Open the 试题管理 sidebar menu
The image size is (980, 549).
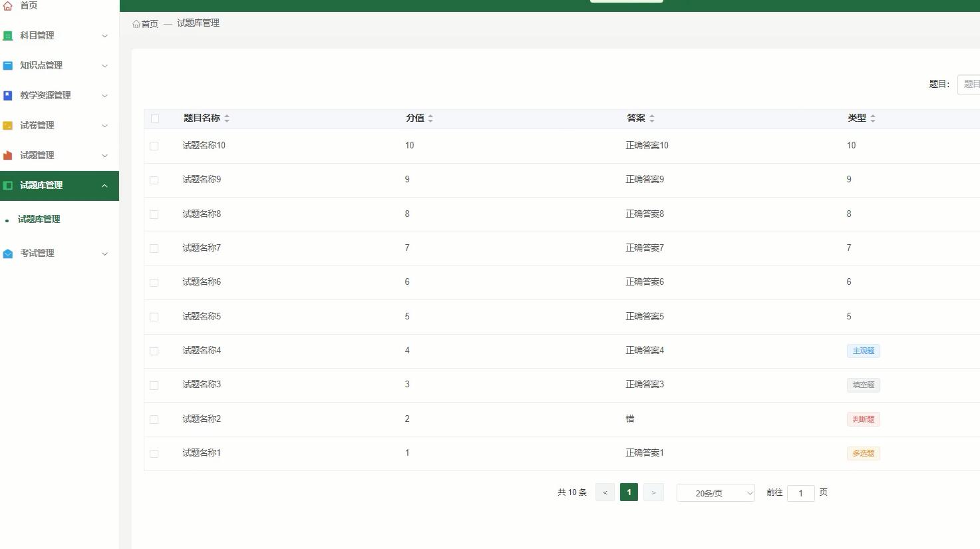(x=59, y=156)
